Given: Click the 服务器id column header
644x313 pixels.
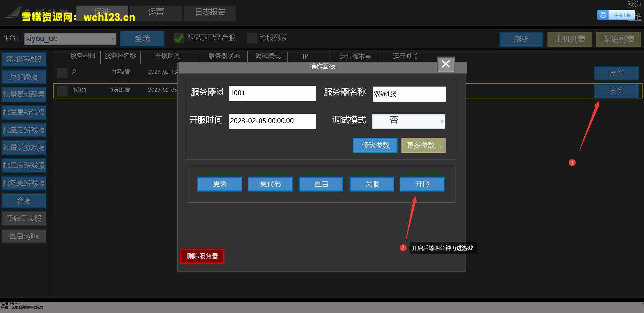Looking at the screenshot, I should [x=83, y=56].
